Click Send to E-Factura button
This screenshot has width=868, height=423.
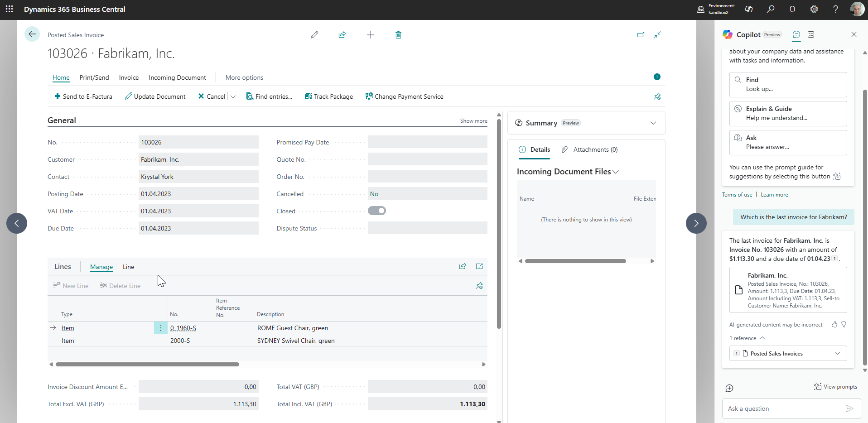tap(83, 96)
